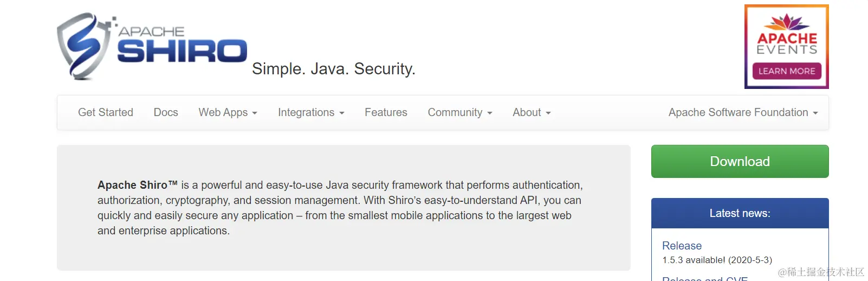Click the Apache Events feather logo
The height and width of the screenshot is (281, 868).
click(x=787, y=23)
